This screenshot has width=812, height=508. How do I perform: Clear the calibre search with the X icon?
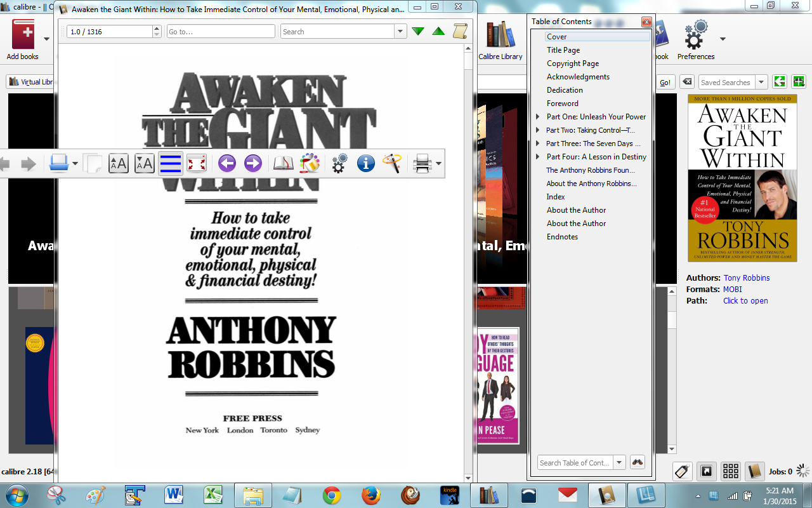click(686, 82)
